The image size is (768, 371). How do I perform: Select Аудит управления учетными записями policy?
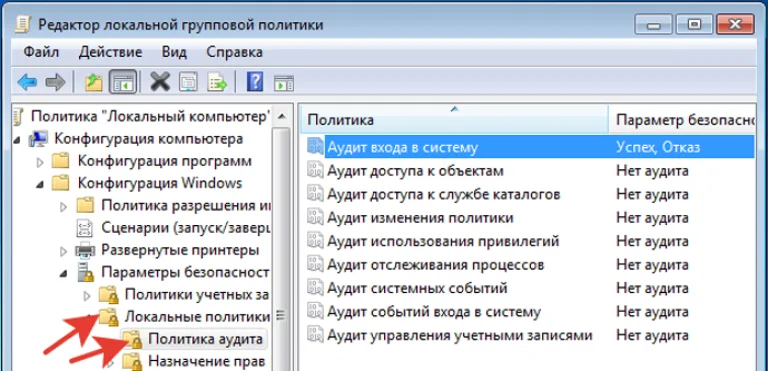click(x=459, y=335)
